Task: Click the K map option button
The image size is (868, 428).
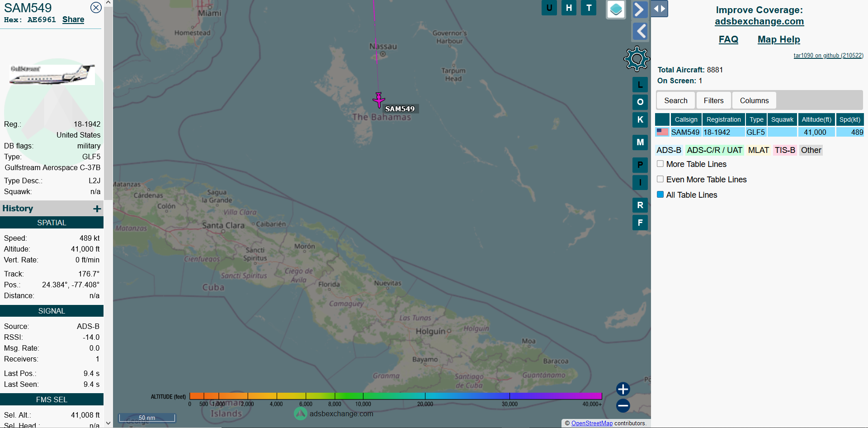Action: coord(640,119)
